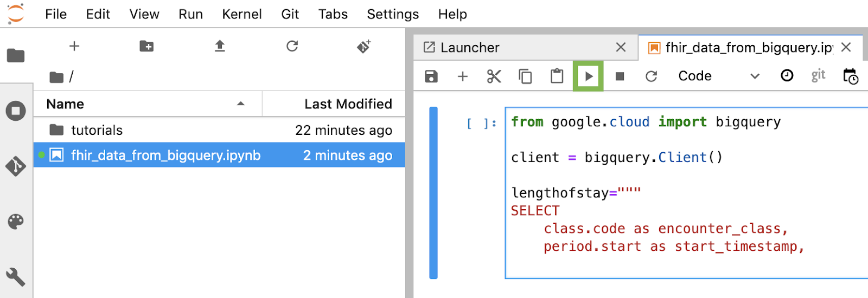
Task: Switch to the Launcher tab
Action: pos(470,48)
